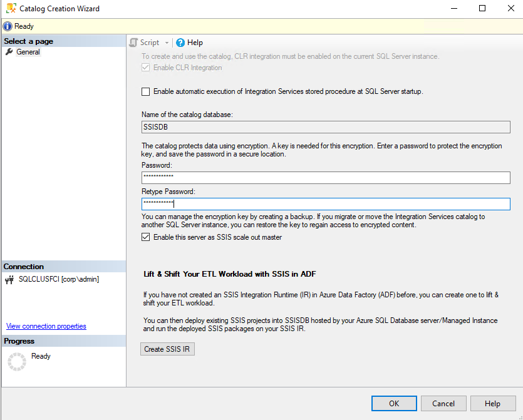Uncheck Enable this server as SSIS scale out master

pyautogui.click(x=145, y=237)
